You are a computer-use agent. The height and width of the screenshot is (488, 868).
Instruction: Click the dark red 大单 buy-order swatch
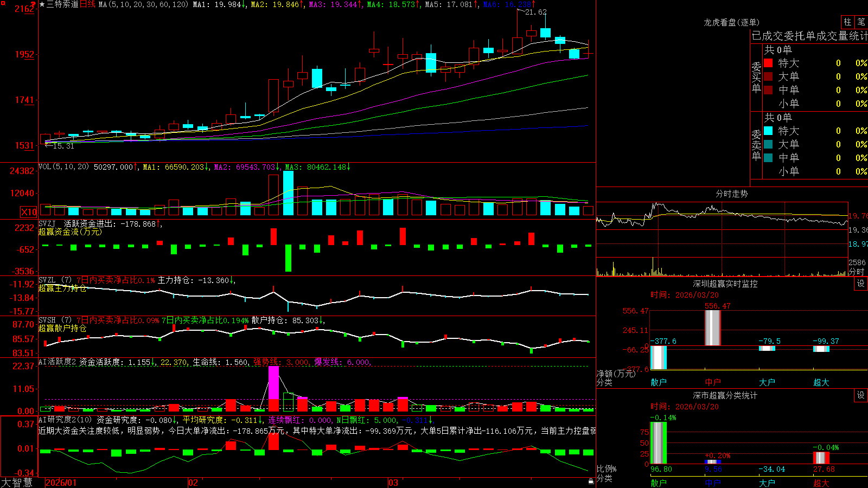768,76
